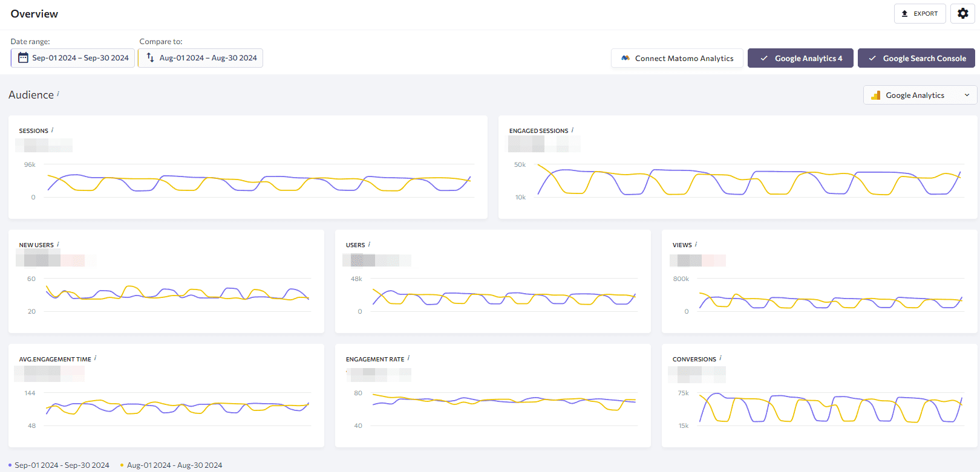Screen dimensions: 980x472
Task: Show info icon next to Engaged Sessions
Action: pos(572,130)
